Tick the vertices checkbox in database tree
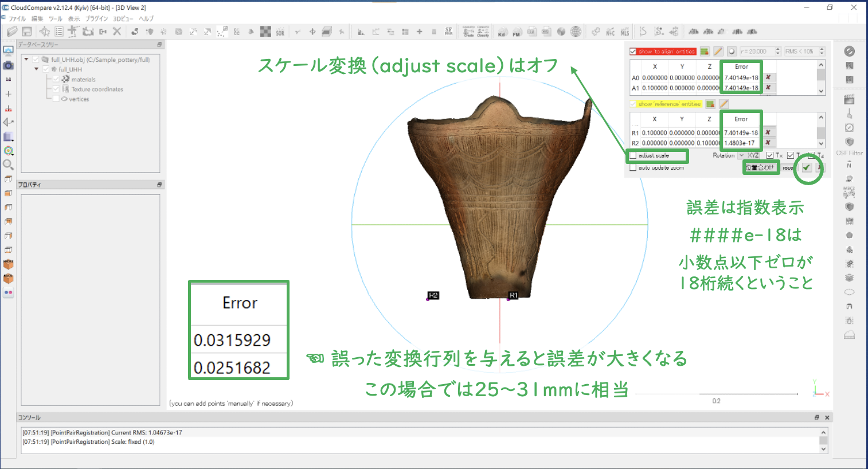868x469 pixels. point(56,99)
